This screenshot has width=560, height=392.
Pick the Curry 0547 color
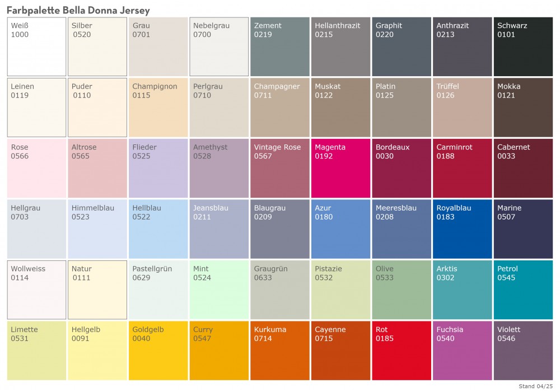pos(218,350)
